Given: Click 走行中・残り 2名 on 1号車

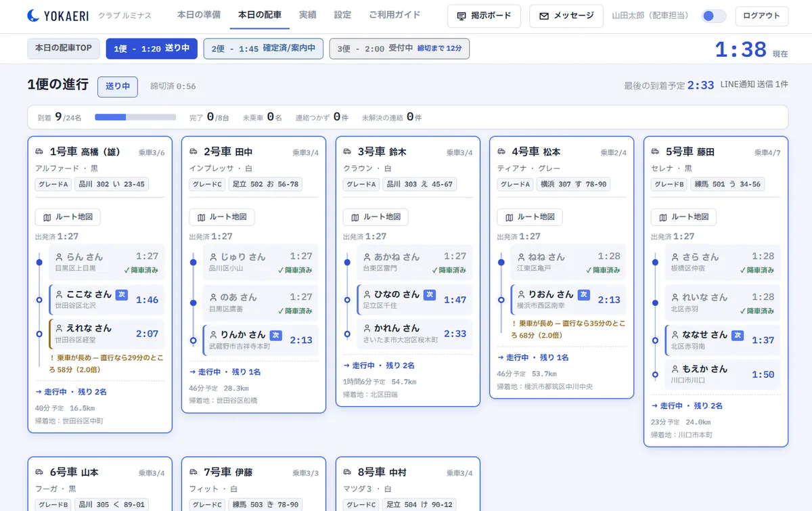Looking at the screenshot, I should (71, 392).
